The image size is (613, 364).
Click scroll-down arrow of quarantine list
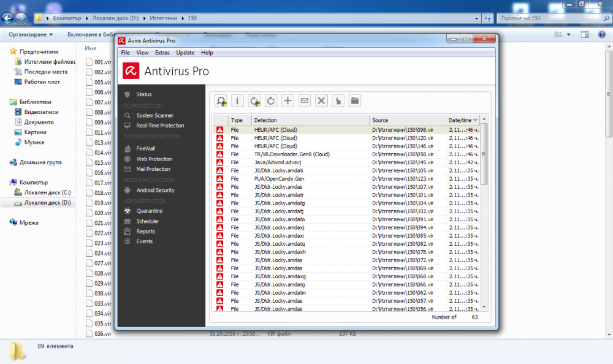pos(484,307)
